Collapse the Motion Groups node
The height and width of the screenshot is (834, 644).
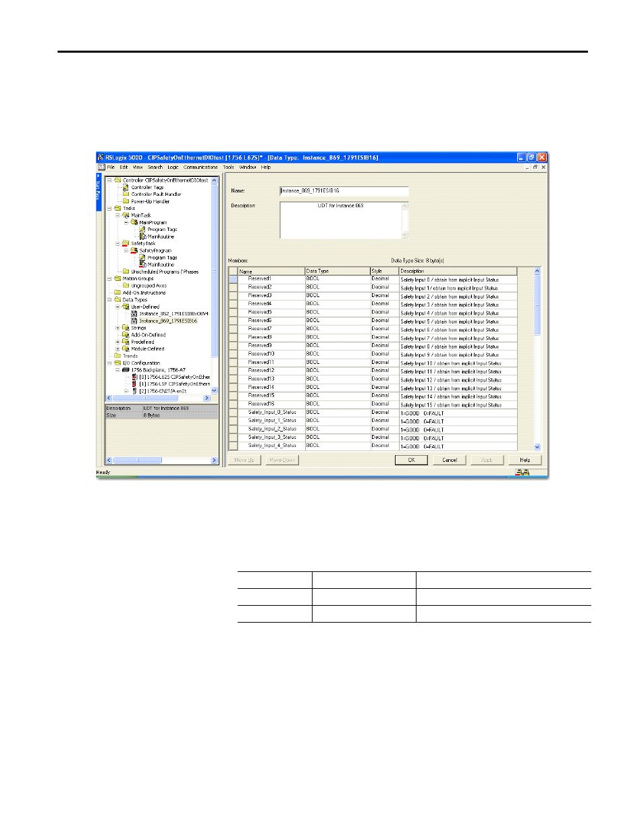point(109,278)
